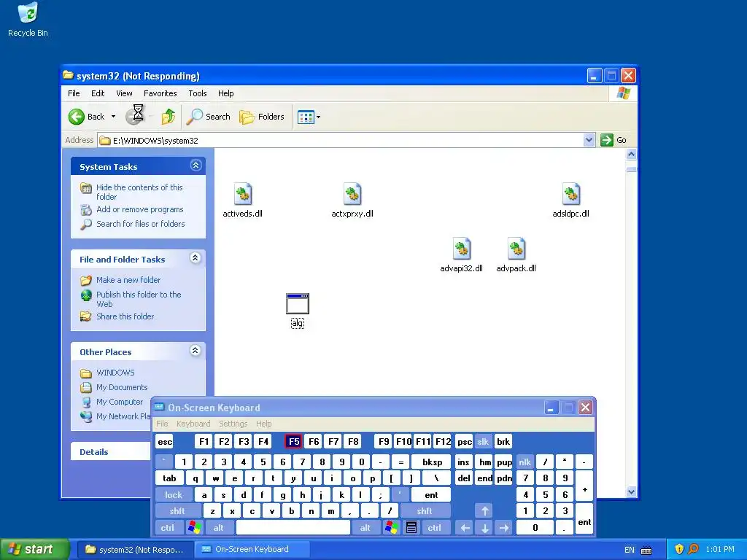747x560 pixels.
Task: Open the Back history dropdown arrow
Action: pos(113,117)
